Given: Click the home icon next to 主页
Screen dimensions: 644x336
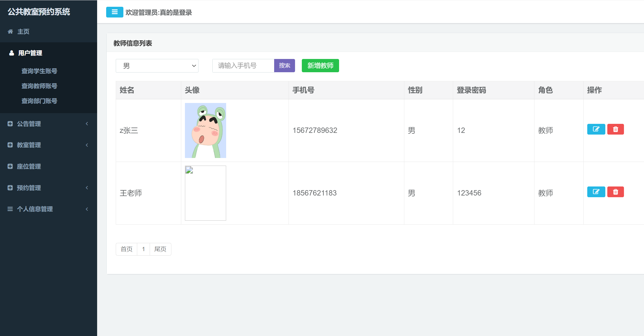Looking at the screenshot, I should click(x=11, y=32).
